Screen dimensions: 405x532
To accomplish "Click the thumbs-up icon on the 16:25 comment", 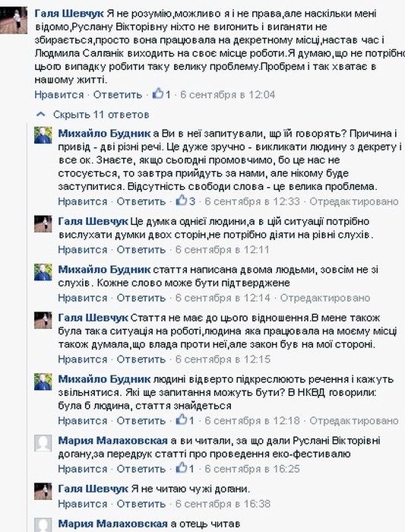I will click(182, 468).
